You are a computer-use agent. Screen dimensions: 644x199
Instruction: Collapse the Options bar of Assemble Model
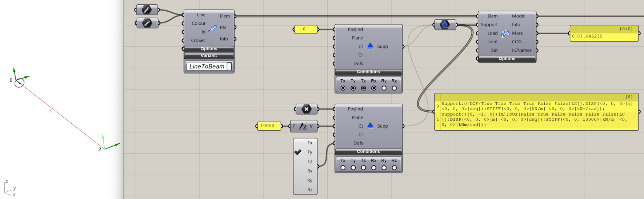pos(507,59)
